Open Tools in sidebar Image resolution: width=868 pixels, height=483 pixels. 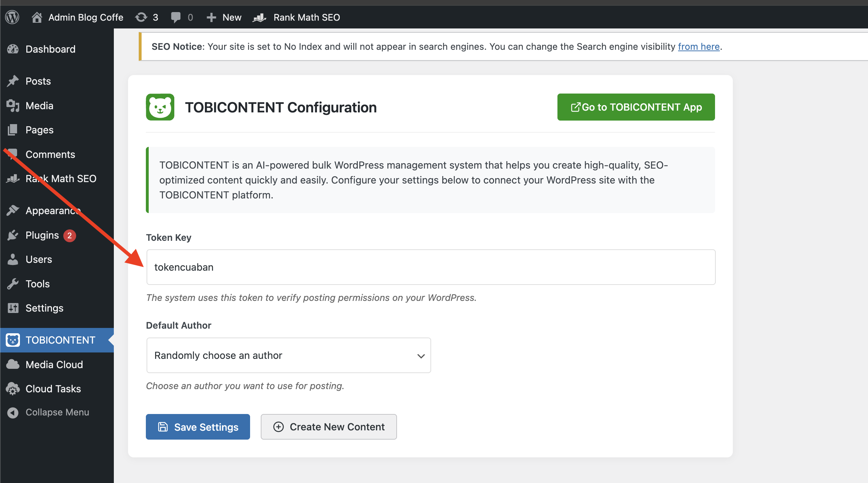point(57,284)
